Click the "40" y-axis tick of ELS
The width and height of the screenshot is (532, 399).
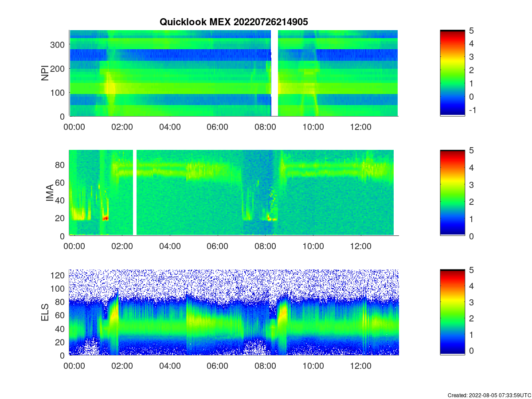coord(61,329)
